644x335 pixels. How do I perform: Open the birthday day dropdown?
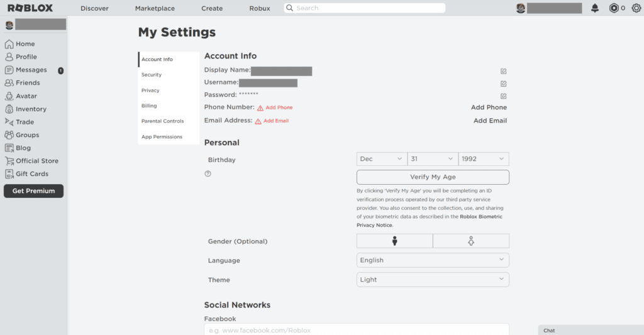433,159
